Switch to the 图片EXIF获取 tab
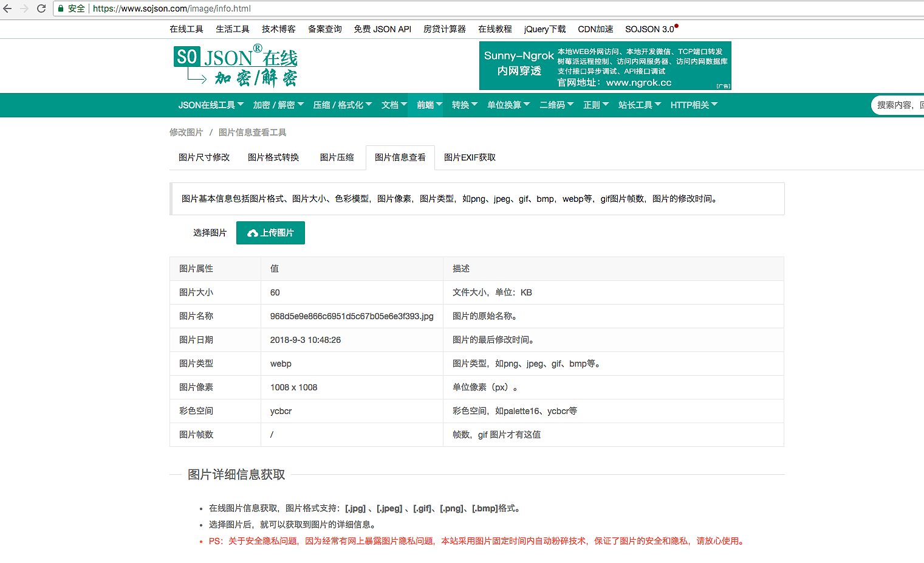 click(470, 157)
